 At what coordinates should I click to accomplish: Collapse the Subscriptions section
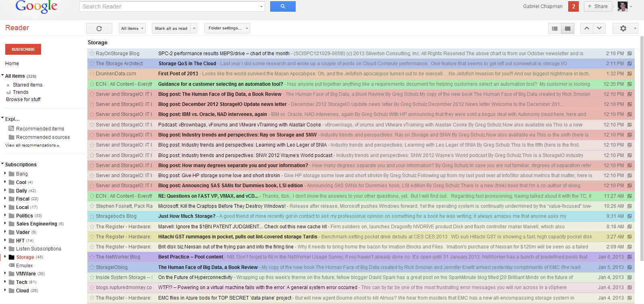click(2, 164)
